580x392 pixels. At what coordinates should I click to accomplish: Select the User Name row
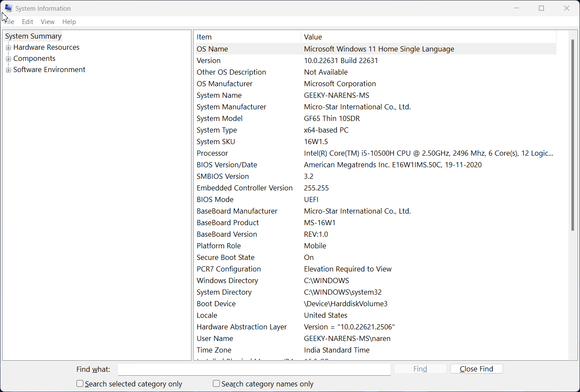click(376, 338)
